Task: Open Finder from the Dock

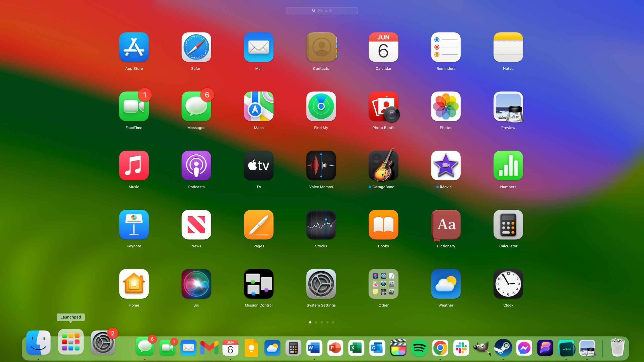Action: tap(38, 342)
